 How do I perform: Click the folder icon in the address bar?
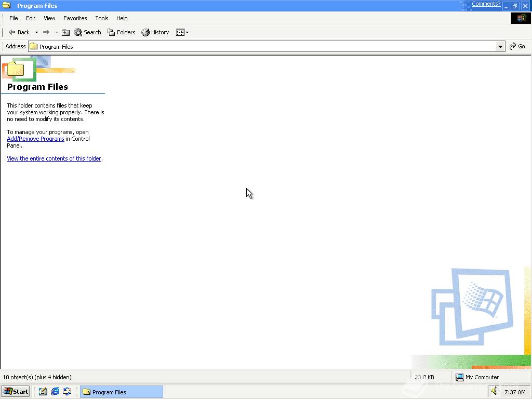click(x=33, y=46)
